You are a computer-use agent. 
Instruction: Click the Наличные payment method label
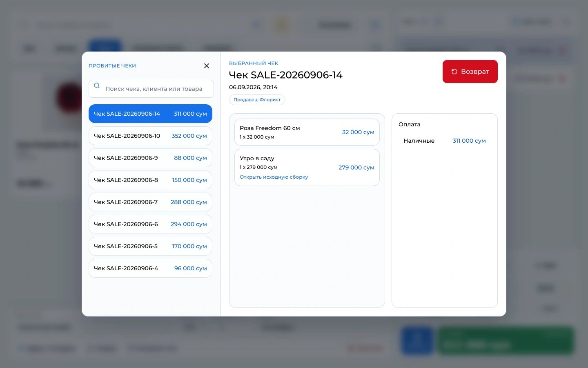click(419, 141)
